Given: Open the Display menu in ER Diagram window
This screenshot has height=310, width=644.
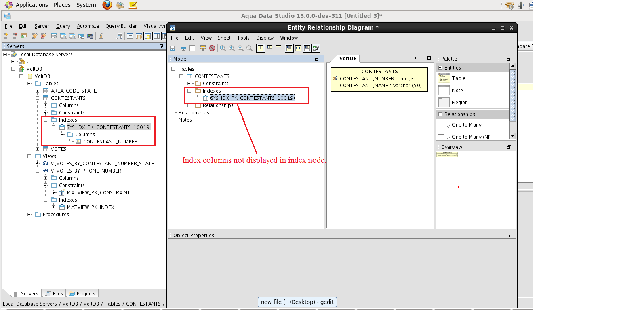Looking at the screenshot, I should pos(265,38).
